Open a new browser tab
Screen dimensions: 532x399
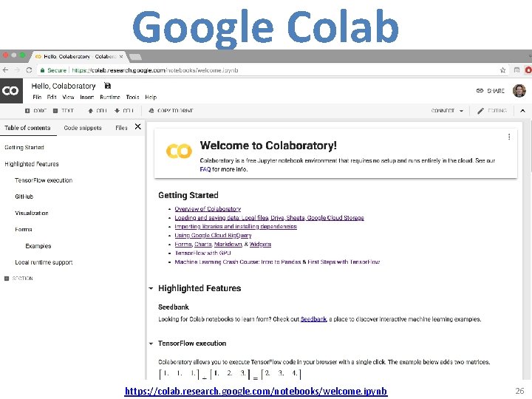point(135,57)
